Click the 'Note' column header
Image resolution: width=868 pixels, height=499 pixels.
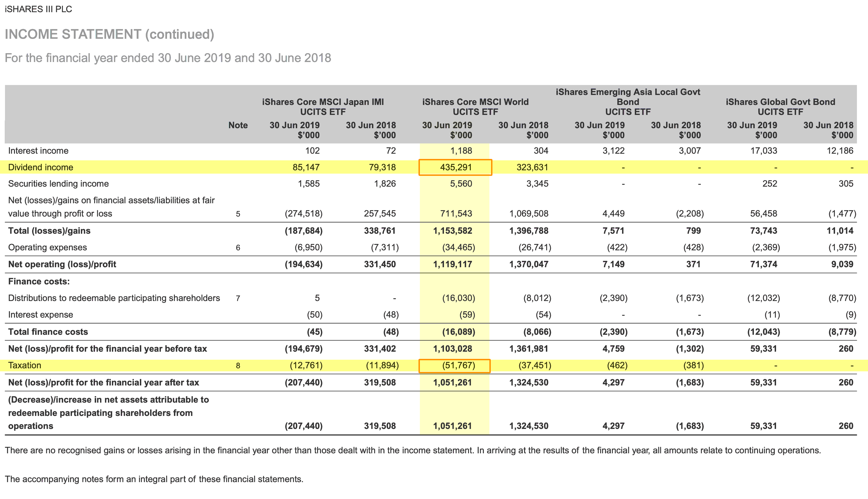point(238,125)
